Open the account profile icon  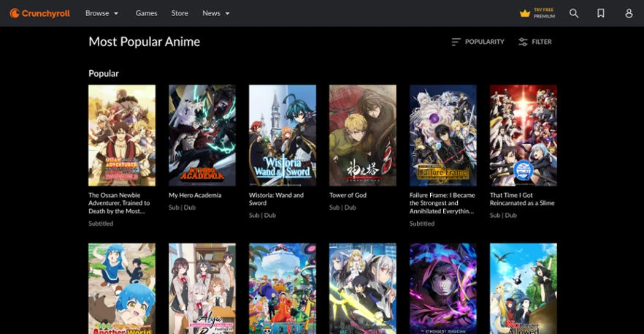click(x=629, y=14)
